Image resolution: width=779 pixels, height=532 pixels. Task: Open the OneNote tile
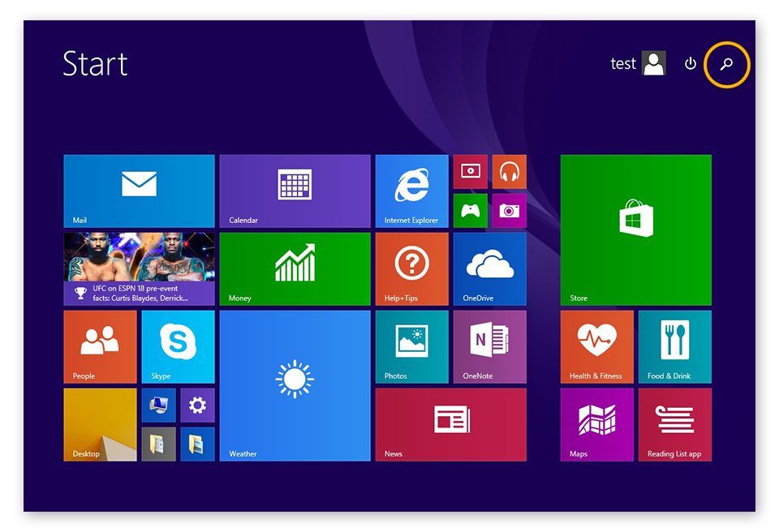[489, 346]
